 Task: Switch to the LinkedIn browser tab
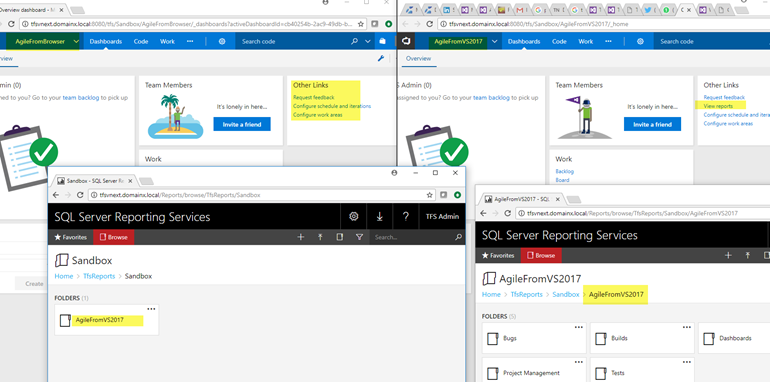(x=447, y=9)
